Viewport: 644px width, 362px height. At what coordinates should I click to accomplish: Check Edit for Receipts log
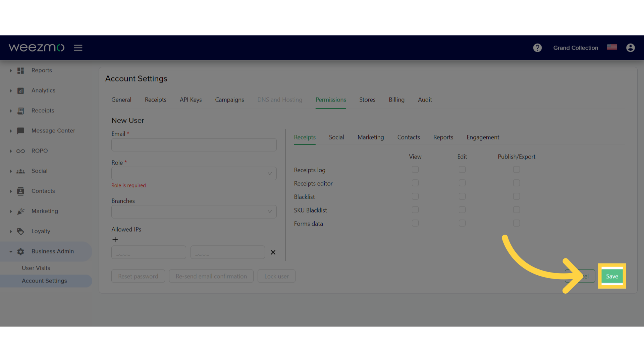[x=462, y=170]
